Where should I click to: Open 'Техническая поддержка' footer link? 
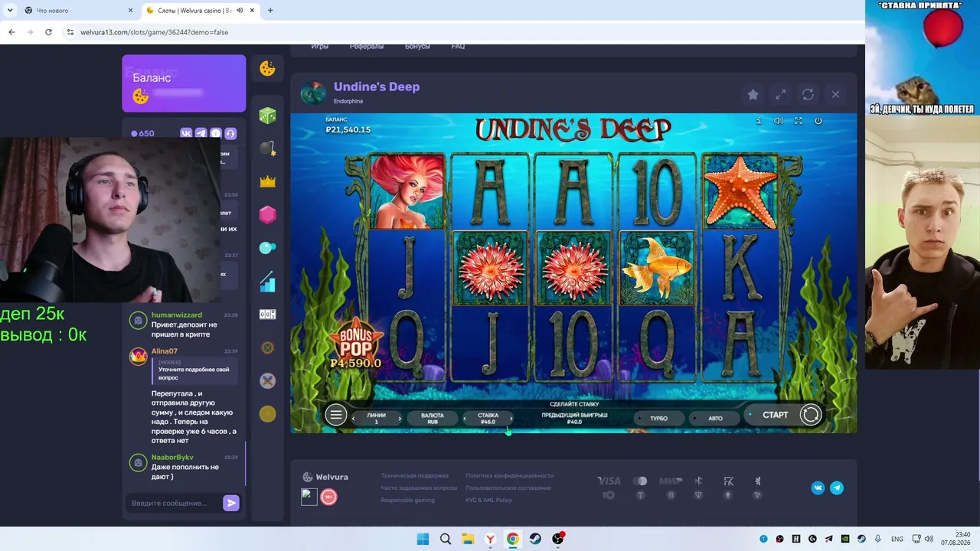click(x=415, y=475)
